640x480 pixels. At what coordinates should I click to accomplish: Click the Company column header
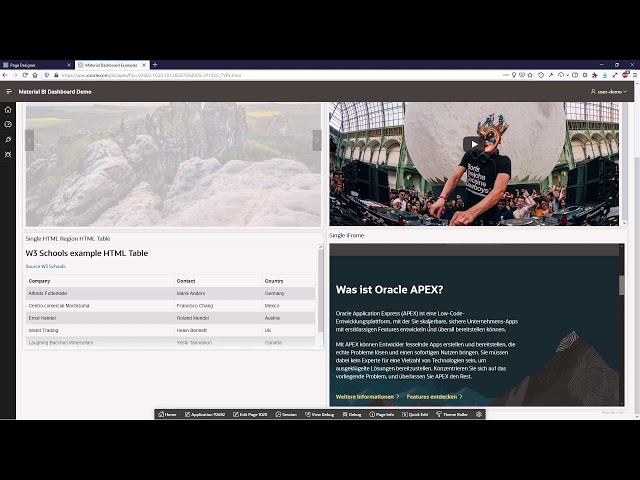tap(39, 281)
